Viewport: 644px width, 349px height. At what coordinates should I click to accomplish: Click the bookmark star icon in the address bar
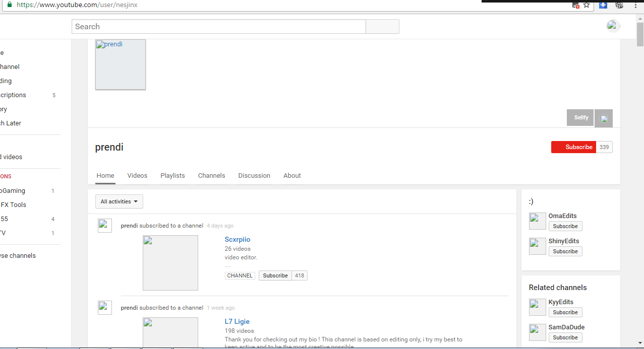[x=587, y=5]
